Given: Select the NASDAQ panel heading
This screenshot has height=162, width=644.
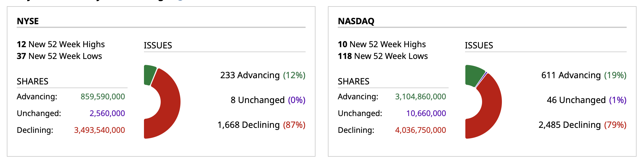Looking at the screenshot, I should click(x=356, y=21).
